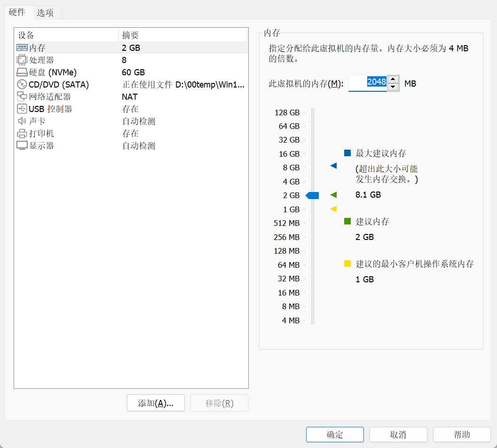Click the 64 MB slider scale label
This screenshot has height=448, width=497.
click(289, 264)
